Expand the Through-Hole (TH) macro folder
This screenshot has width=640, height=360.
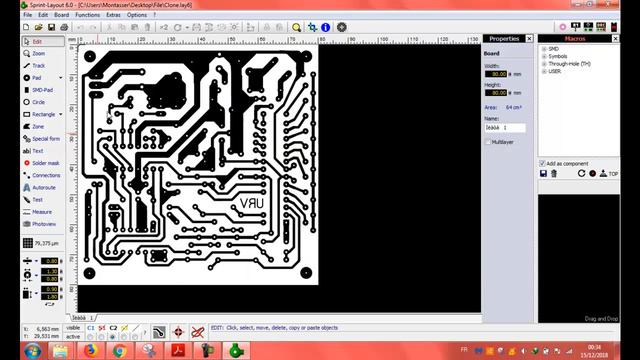coord(544,64)
